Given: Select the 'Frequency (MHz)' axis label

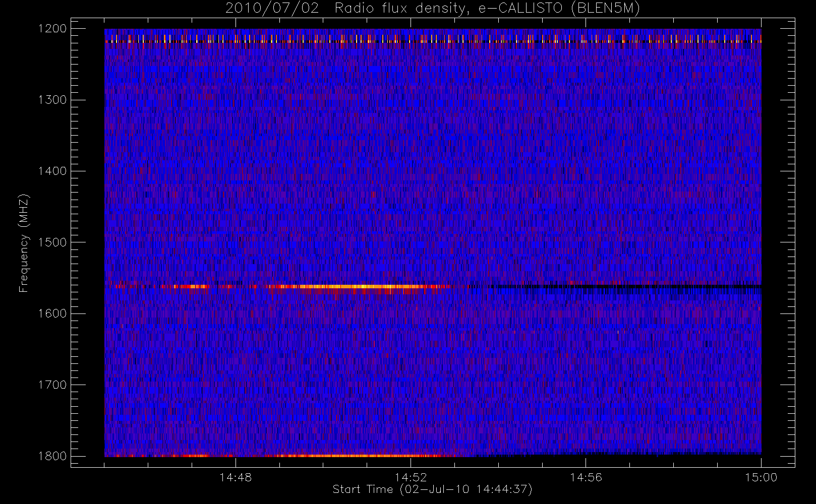Looking at the screenshot, I should (23, 243).
